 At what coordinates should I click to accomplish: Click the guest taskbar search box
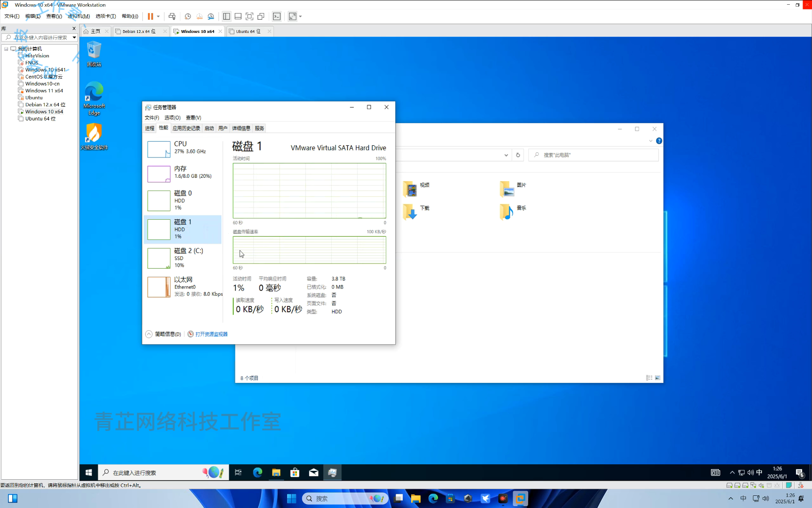tap(164, 473)
